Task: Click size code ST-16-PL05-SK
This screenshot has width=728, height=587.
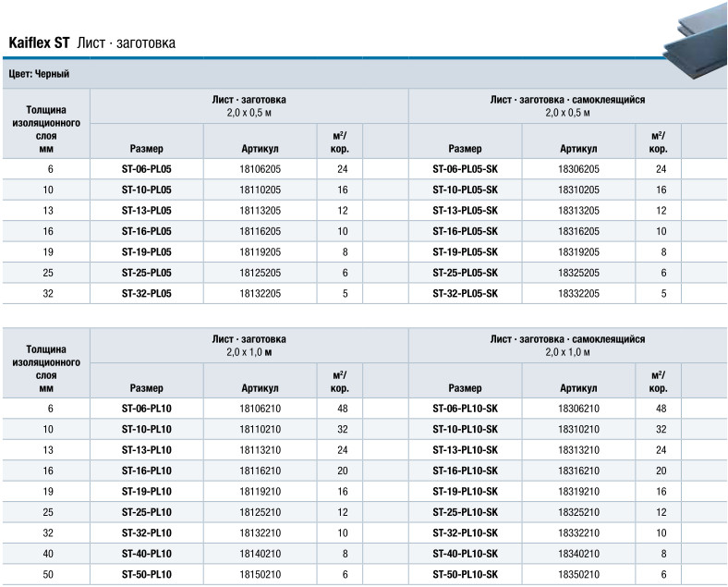Action: point(466,231)
